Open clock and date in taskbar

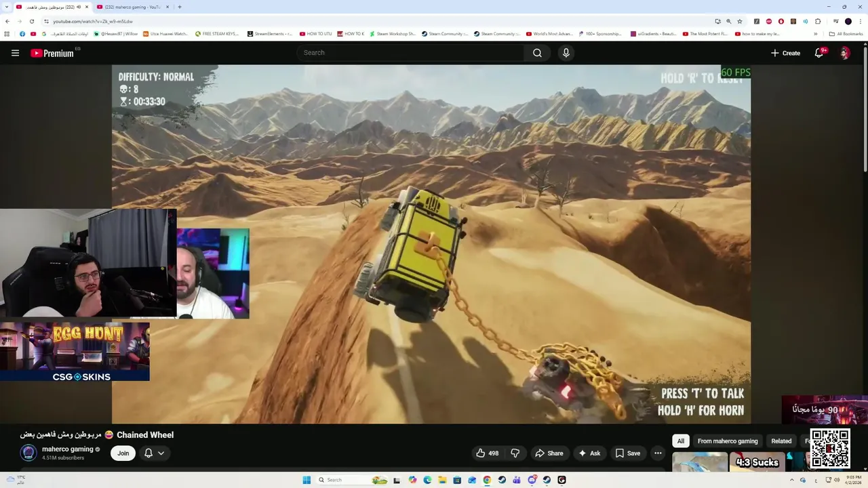[853, 480]
